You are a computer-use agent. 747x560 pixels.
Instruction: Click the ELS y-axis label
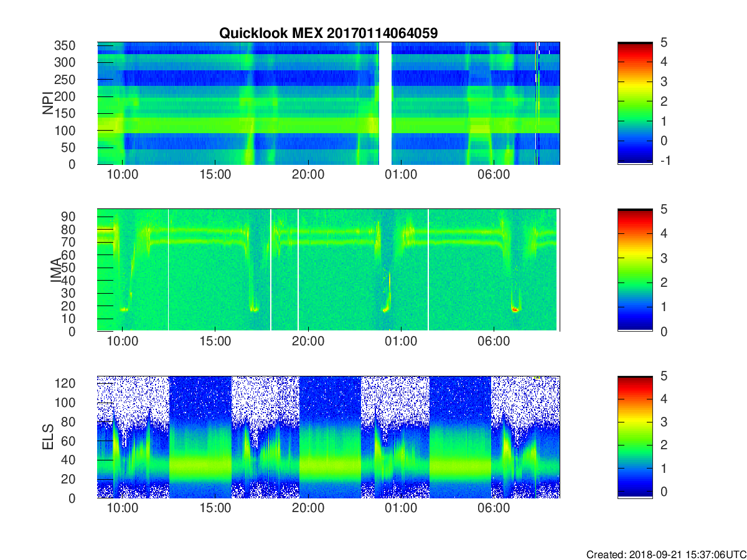pyautogui.click(x=48, y=437)
